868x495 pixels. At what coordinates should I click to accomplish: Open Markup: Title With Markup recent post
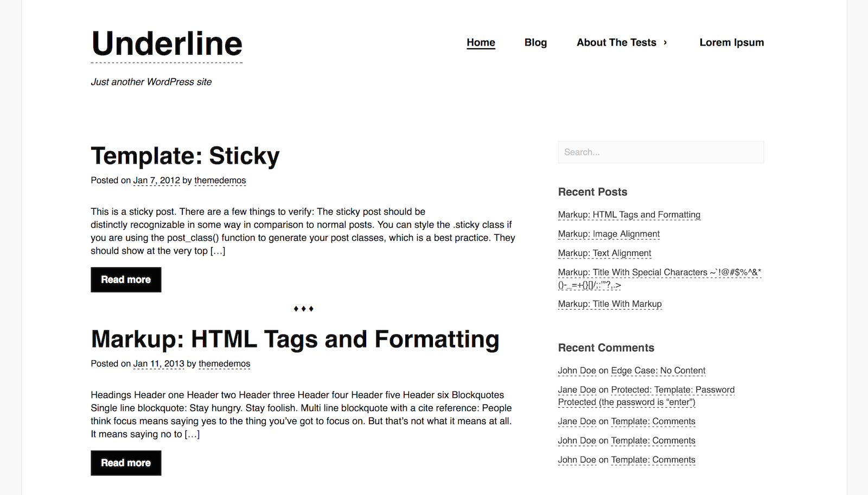(x=610, y=304)
